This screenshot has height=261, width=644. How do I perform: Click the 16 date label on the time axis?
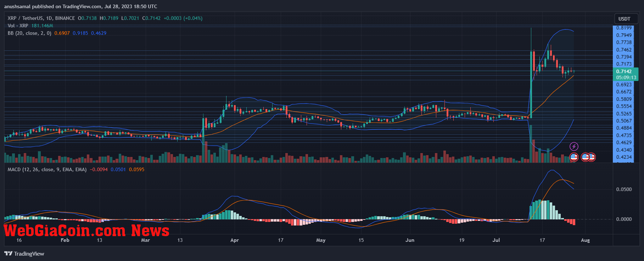pos(19,240)
